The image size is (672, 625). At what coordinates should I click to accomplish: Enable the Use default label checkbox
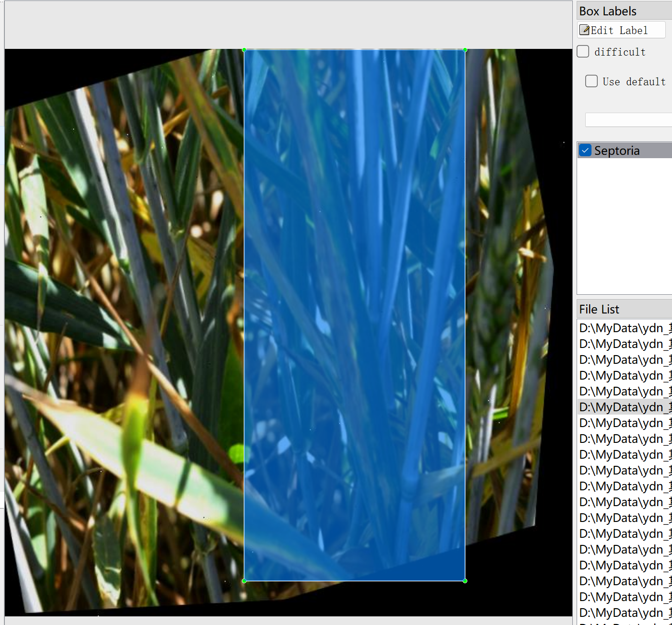click(591, 81)
